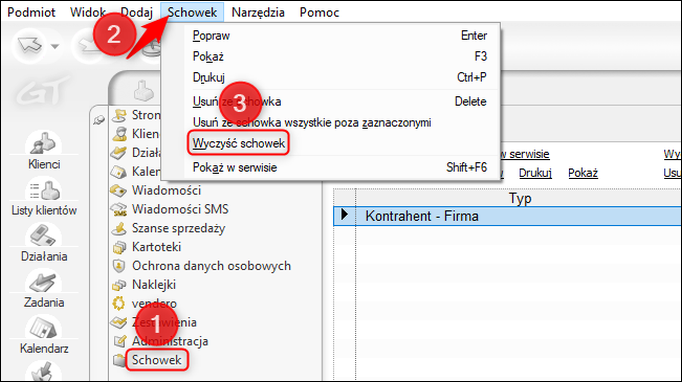The height and width of the screenshot is (382, 682).
Task: Select Ochrona danych osobowych item
Action: click(211, 265)
